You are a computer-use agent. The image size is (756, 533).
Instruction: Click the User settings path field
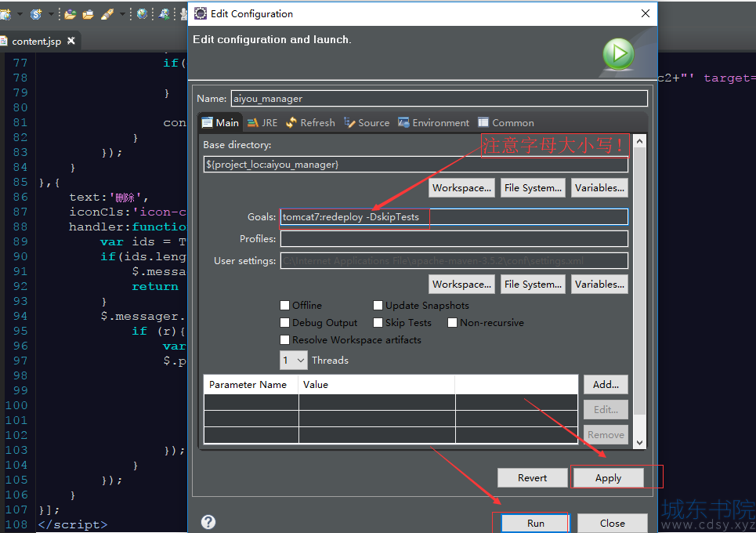(x=454, y=261)
